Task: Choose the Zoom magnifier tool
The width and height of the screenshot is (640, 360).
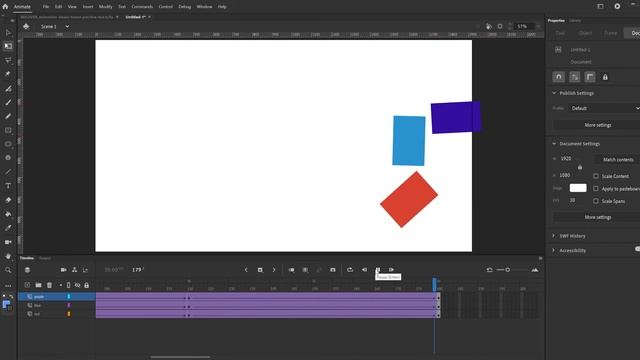Action: click(8, 270)
